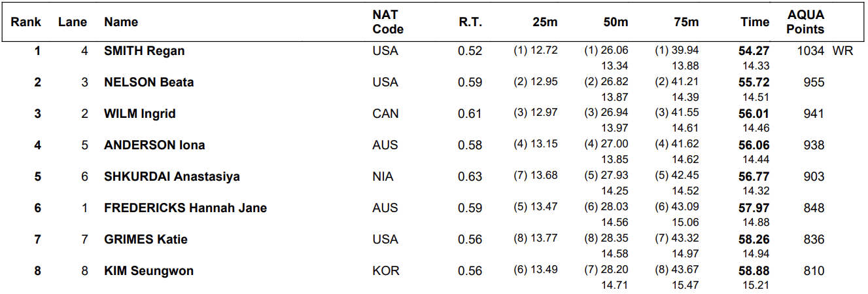This screenshot has height=294, width=868.
Task: Click the AQUA Points column header
Action: (x=805, y=22)
